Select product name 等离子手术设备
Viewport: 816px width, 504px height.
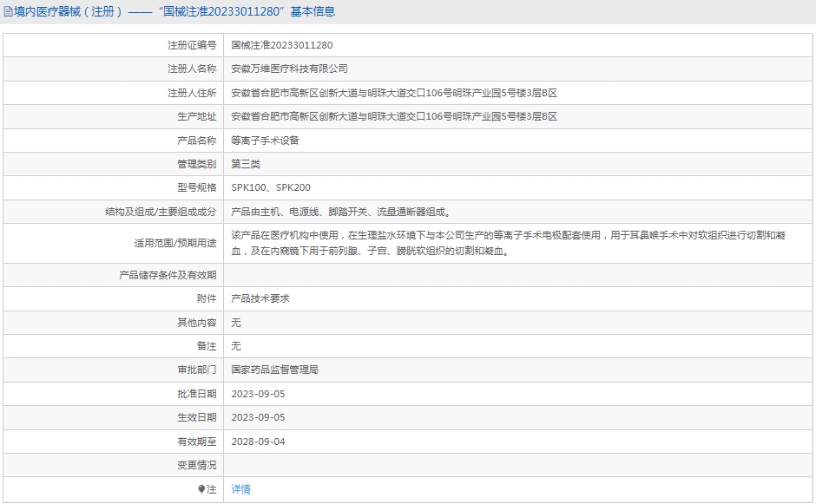click(265, 141)
